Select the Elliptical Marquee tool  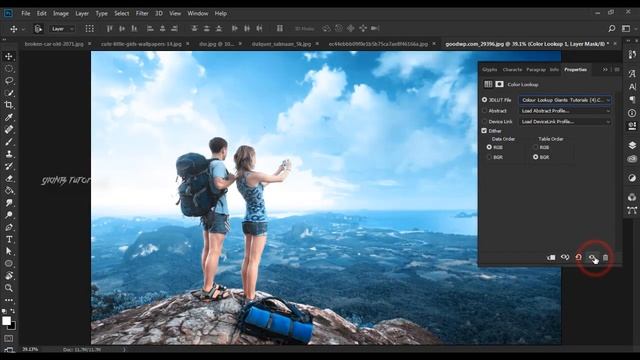click(9, 69)
